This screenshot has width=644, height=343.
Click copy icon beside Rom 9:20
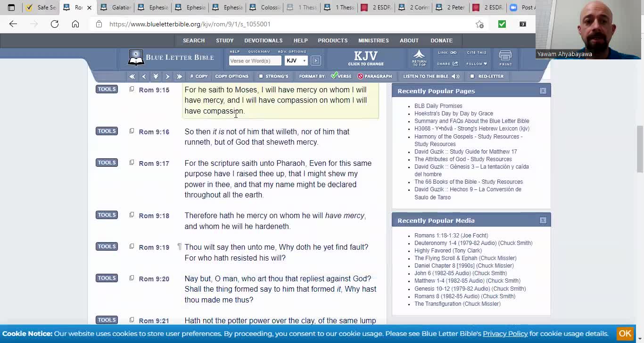coord(132,278)
